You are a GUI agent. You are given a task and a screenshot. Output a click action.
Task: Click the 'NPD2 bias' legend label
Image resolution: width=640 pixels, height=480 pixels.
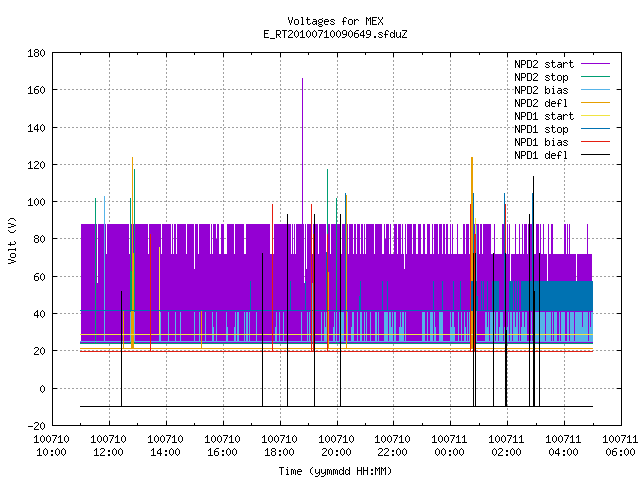541,90
